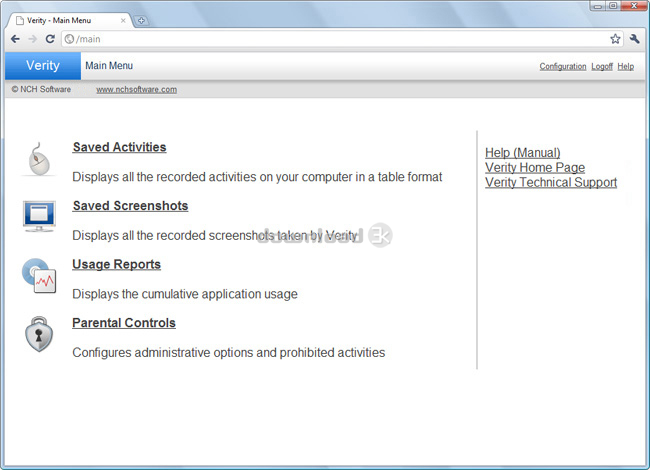Click the site info icon in address bar
The height and width of the screenshot is (470, 650).
coord(69,39)
